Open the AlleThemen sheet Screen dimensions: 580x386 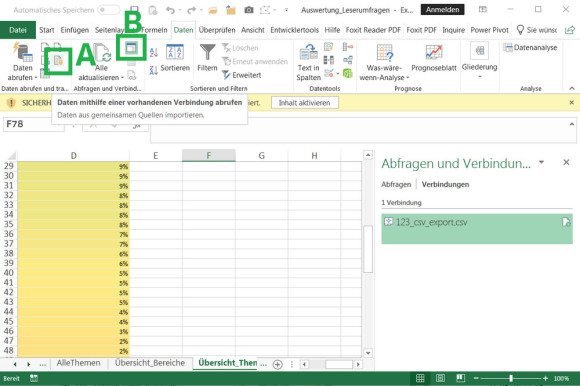point(78,363)
